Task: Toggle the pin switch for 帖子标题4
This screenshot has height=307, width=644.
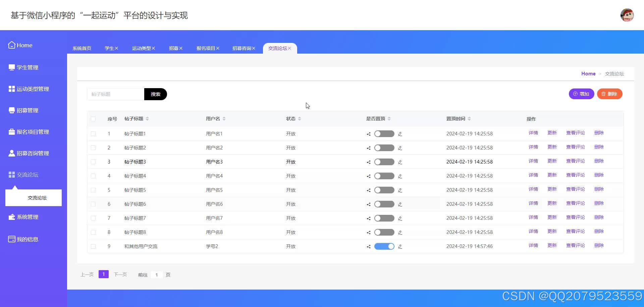Action: tap(384, 176)
